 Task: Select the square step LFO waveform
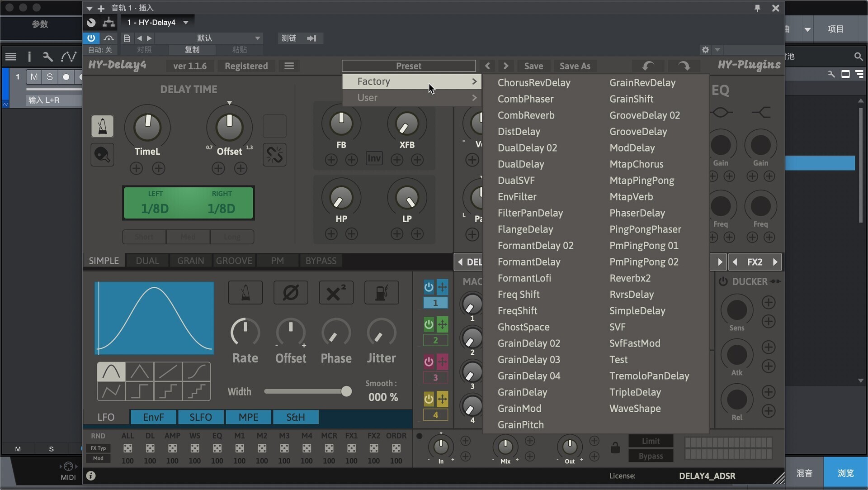140,391
